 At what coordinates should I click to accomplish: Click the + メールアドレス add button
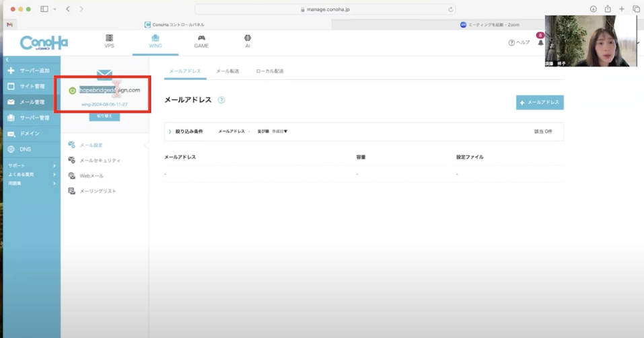[540, 102]
